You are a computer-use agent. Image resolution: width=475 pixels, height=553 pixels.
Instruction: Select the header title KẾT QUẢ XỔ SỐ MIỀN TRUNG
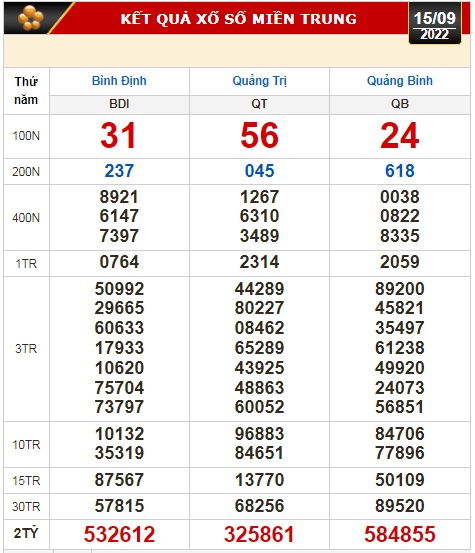(239, 19)
